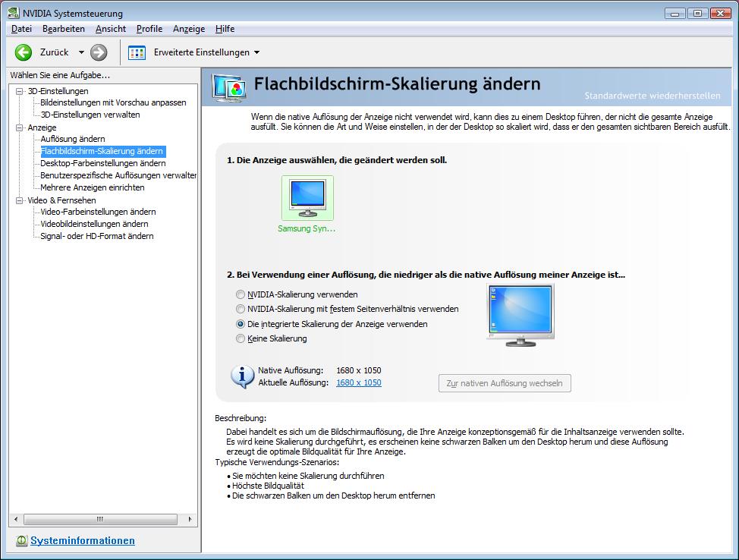Click the Zurück text button
Viewport: 739px width, 560px height.
[x=54, y=52]
